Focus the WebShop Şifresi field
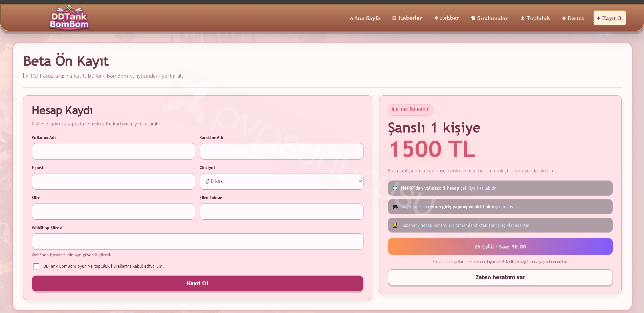Viewport: 644px width, 313px height. (198, 242)
